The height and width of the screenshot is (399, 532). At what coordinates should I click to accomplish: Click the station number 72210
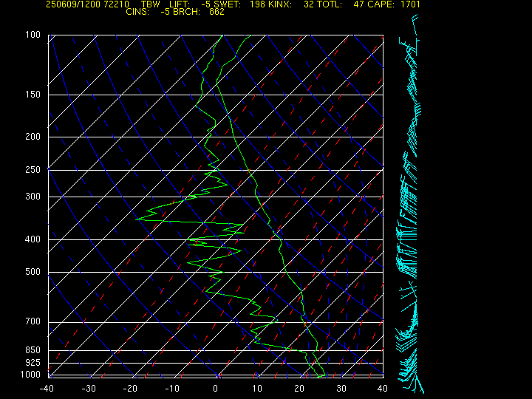point(117,4)
